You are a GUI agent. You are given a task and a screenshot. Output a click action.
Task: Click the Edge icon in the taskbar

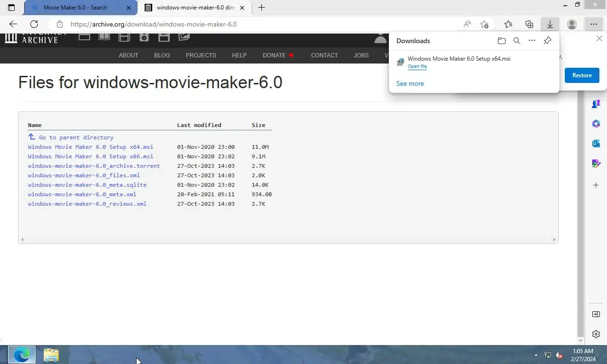click(22, 355)
